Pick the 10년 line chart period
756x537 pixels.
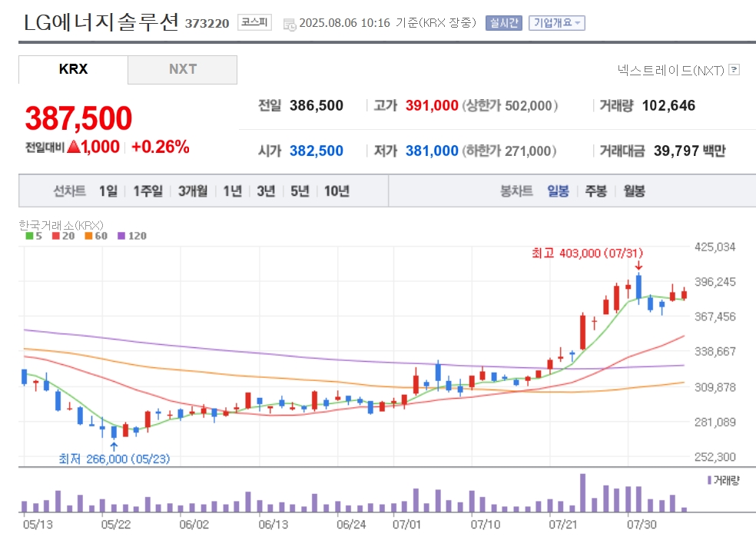337,191
